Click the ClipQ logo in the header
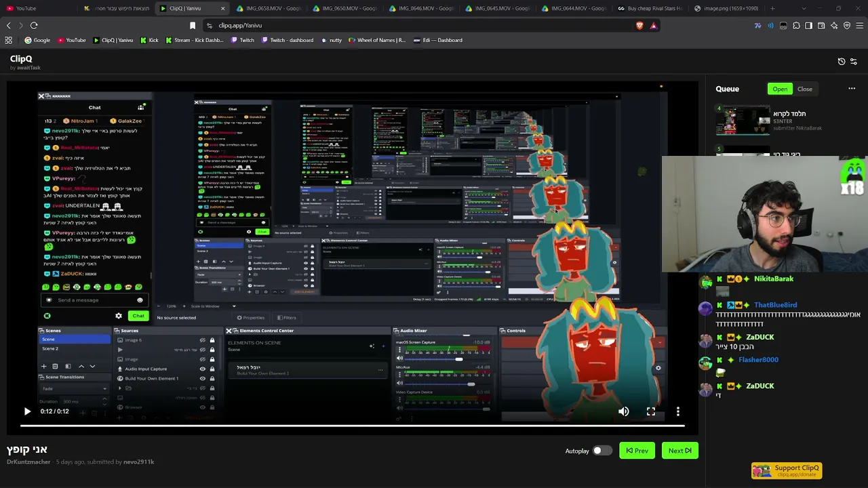868x488 pixels. (x=21, y=59)
